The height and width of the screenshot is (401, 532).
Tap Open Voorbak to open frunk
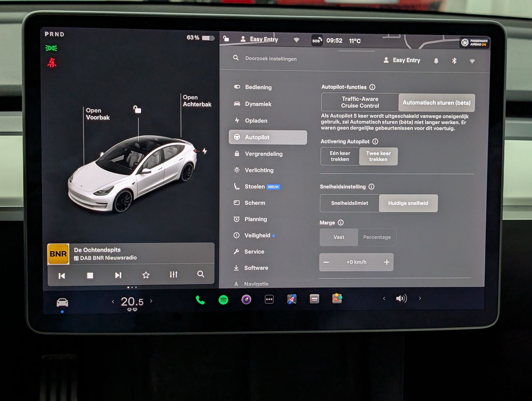(x=98, y=114)
